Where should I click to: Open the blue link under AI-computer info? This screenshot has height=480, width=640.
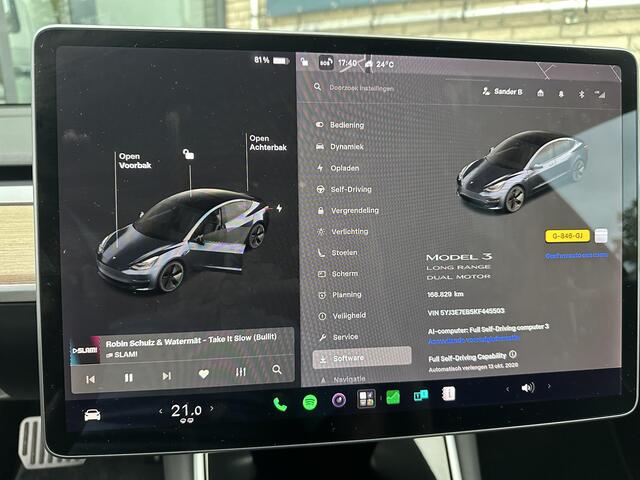[x=474, y=340]
